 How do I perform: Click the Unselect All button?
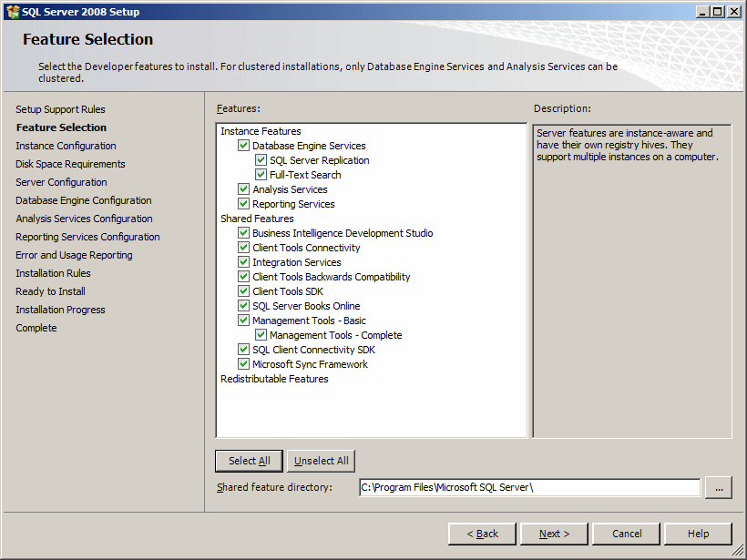point(321,461)
